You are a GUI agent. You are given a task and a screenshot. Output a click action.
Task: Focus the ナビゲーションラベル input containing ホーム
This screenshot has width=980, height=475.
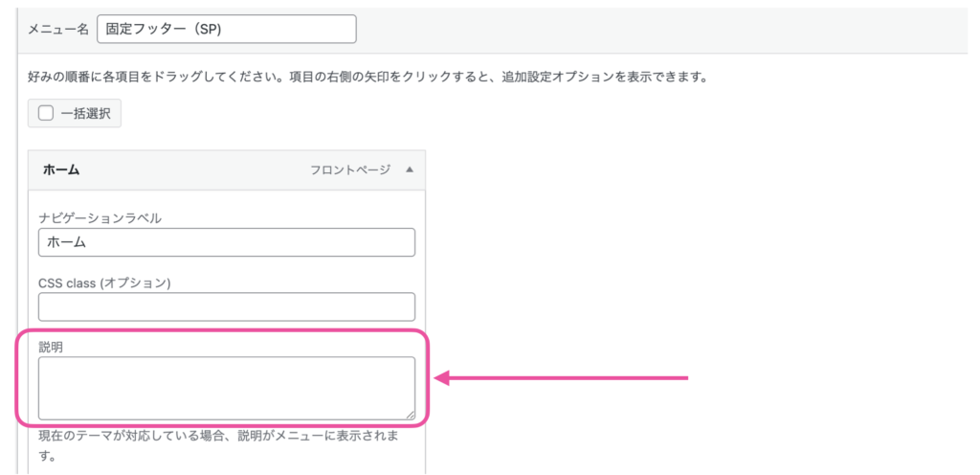[226, 242]
